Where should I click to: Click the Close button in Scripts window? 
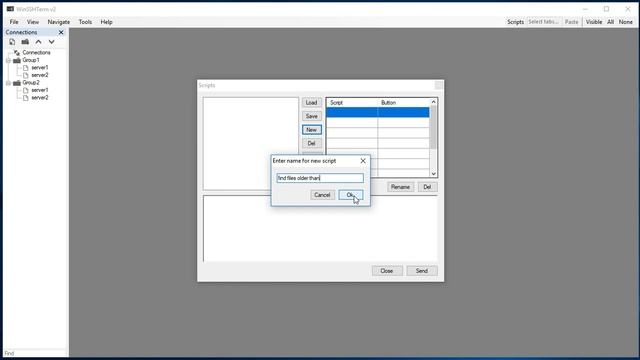pos(387,271)
